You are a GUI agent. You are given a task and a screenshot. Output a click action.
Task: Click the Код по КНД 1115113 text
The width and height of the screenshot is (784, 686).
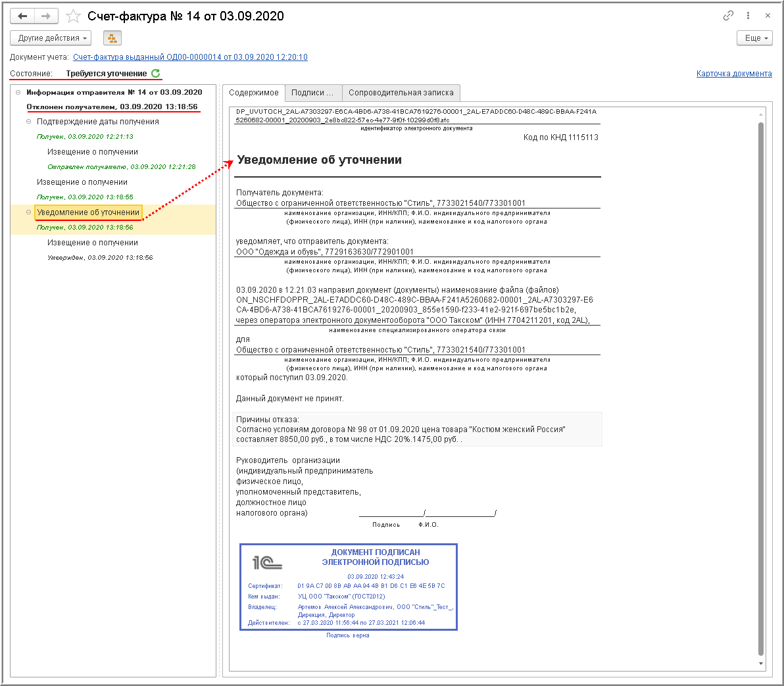[x=560, y=137]
